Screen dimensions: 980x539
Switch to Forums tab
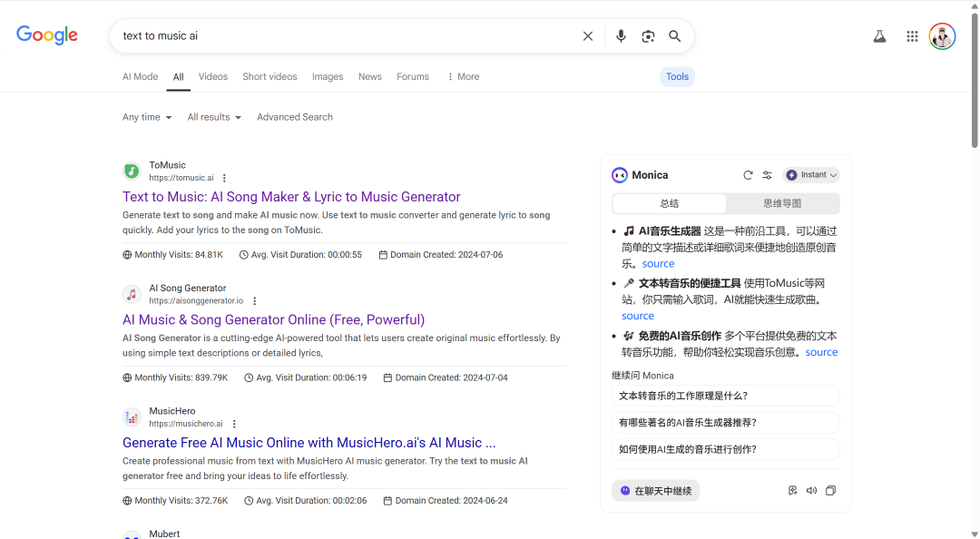(413, 76)
